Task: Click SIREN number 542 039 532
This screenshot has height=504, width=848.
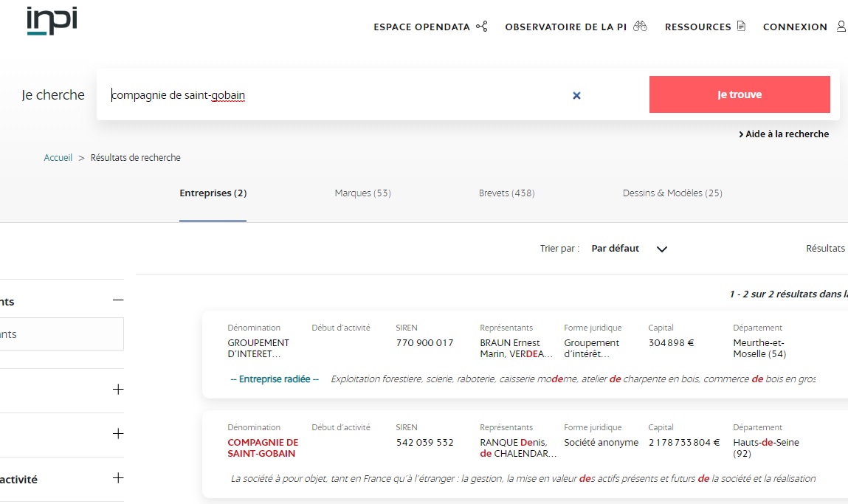Action: (x=424, y=442)
